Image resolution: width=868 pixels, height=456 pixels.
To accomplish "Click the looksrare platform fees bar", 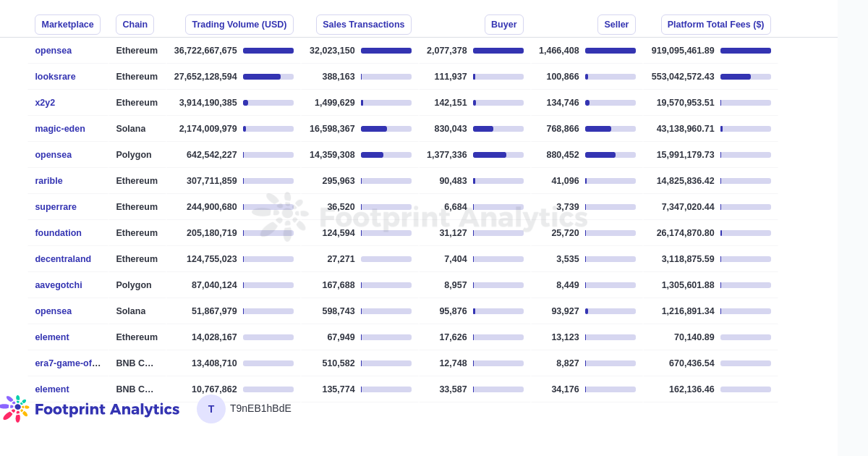I will point(746,77).
